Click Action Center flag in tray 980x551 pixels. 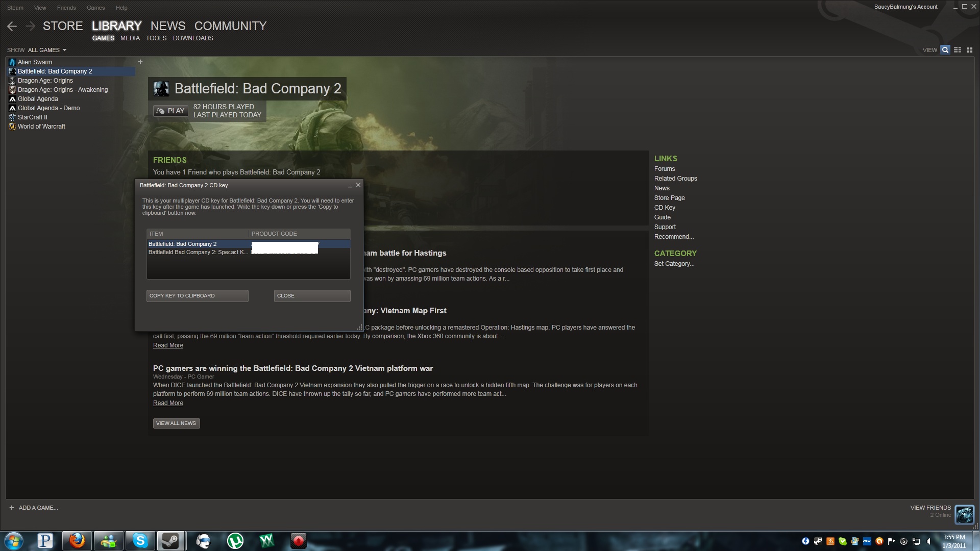(x=892, y=541)
